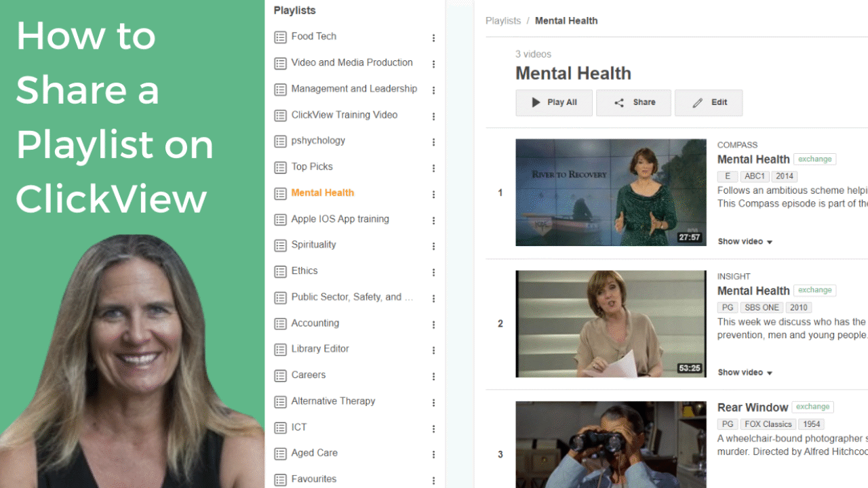Open the three-dot menu for Accounting
The image size is (868, 488).
click(x=433, y=325)
